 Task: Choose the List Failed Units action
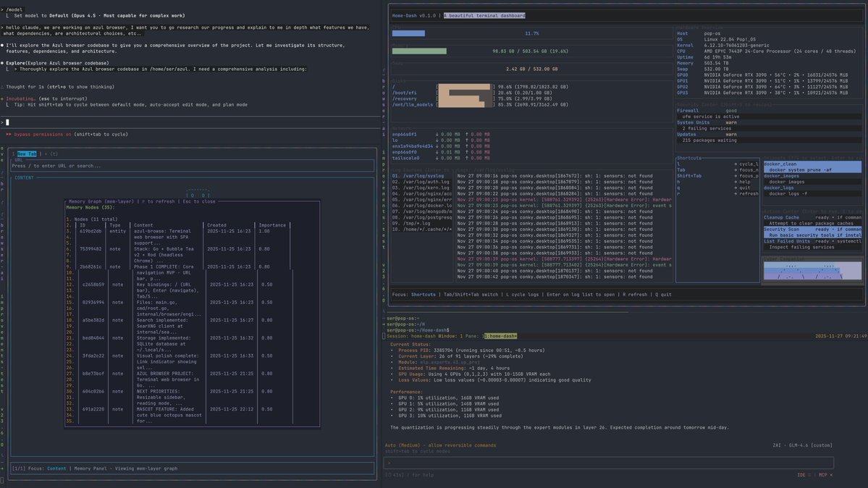click(812, 244)
